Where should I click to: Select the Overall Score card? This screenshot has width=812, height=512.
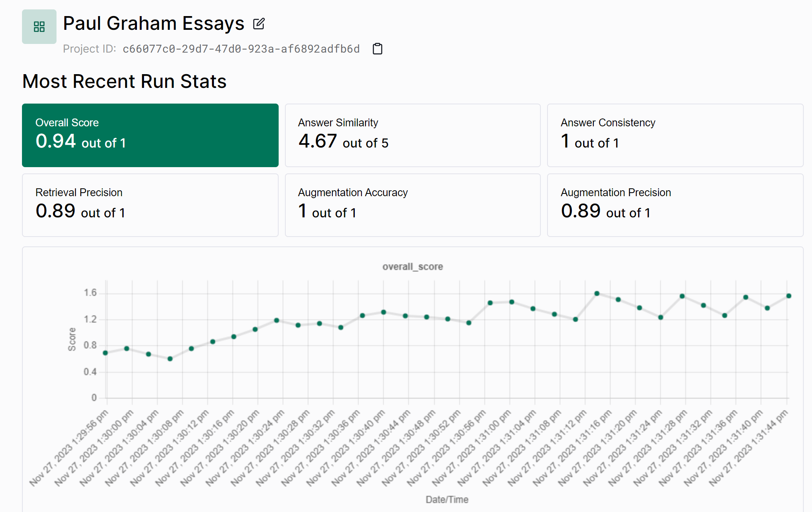150,135
